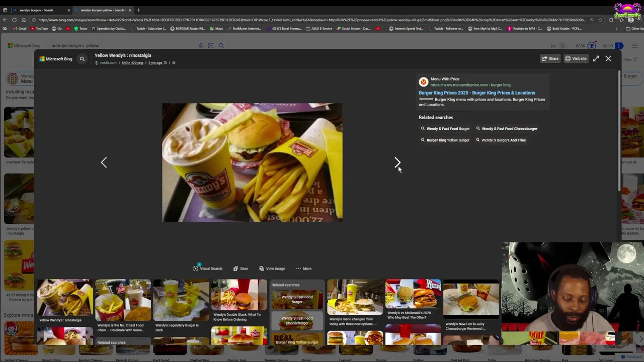The width and height of the screenshot is (644, 362).
Task: Click the 640 x 422 png size link
Action: 132,63
